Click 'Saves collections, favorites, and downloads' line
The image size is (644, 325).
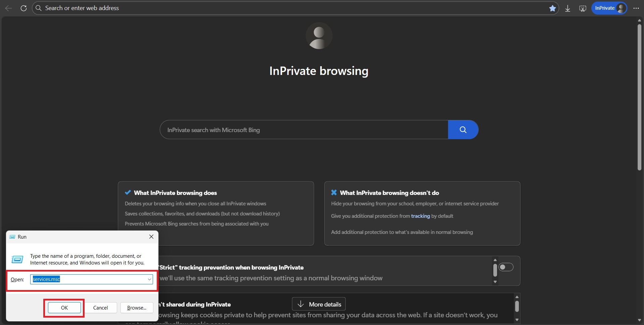(x=202, y=214)
